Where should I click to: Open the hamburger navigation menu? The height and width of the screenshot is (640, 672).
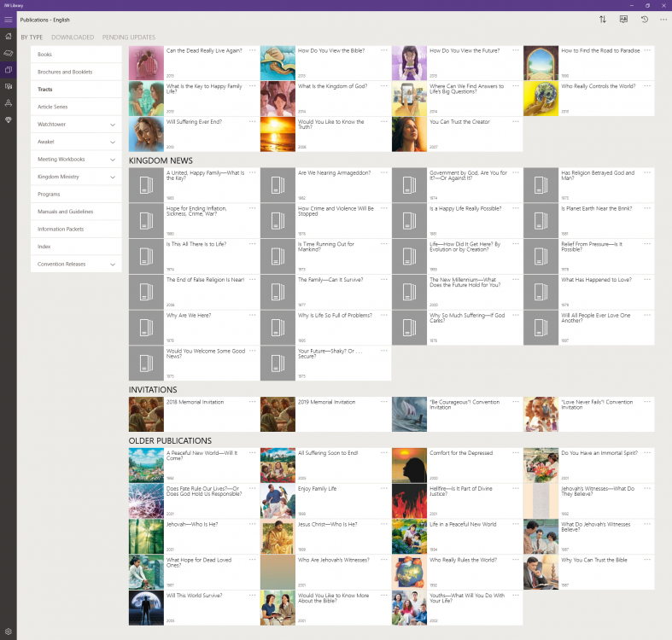point(9,20)
